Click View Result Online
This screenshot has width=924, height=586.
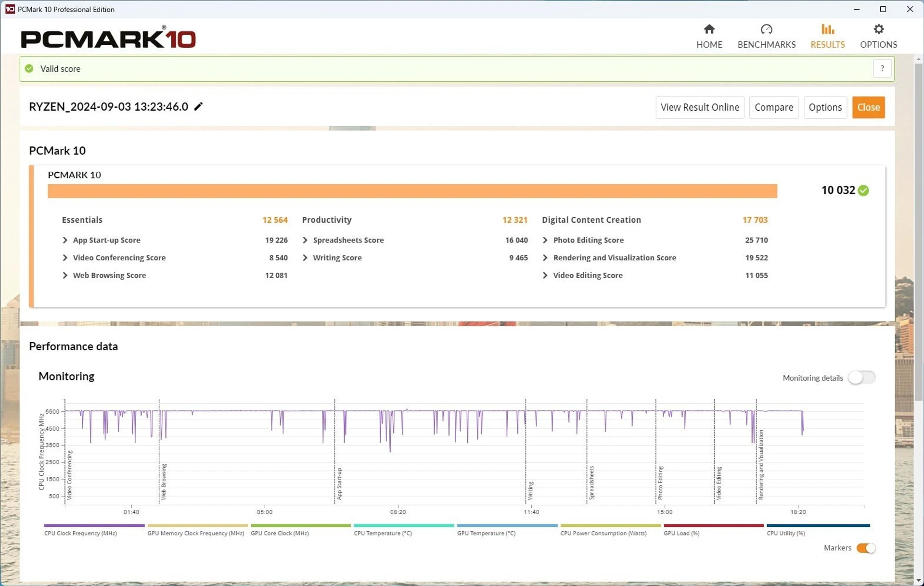point(700,107)
